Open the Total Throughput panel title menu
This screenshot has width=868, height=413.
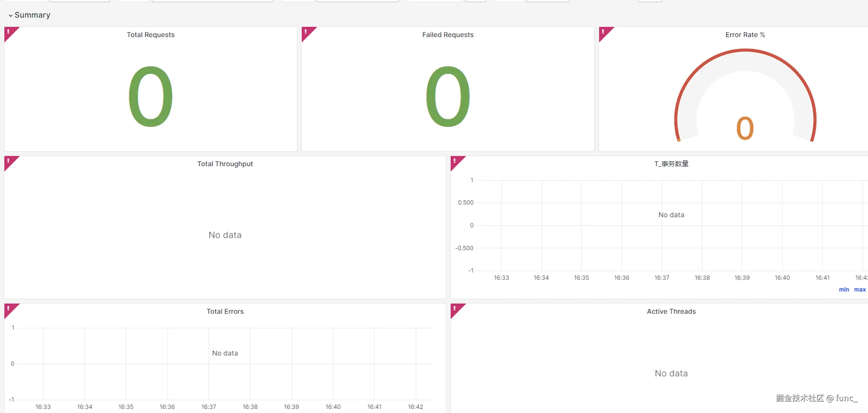coord(225,164)
